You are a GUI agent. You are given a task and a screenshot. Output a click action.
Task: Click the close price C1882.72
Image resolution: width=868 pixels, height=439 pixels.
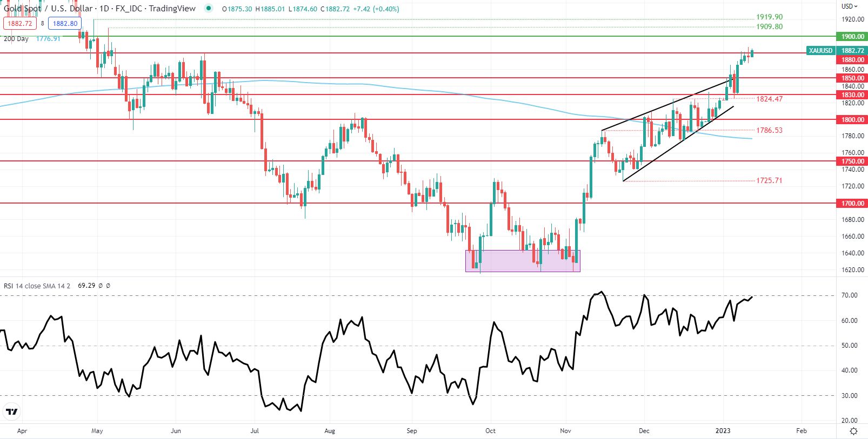[x=335, y=9]
